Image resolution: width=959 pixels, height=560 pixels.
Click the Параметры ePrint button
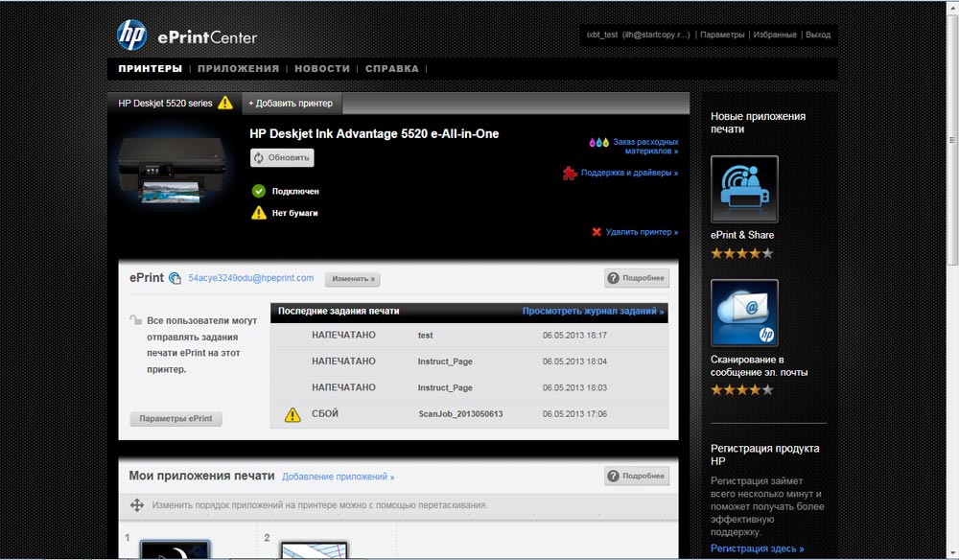(x=175, y=419)
